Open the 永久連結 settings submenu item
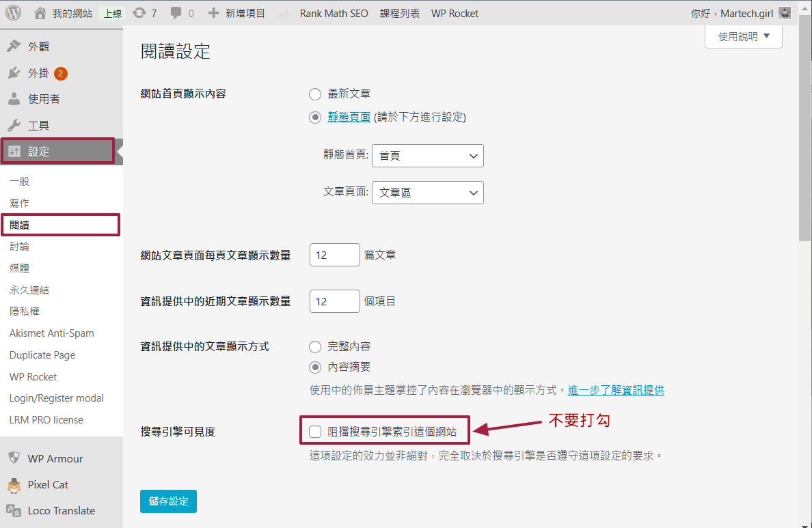The image size is (812, 528). (x=29, y=290)
